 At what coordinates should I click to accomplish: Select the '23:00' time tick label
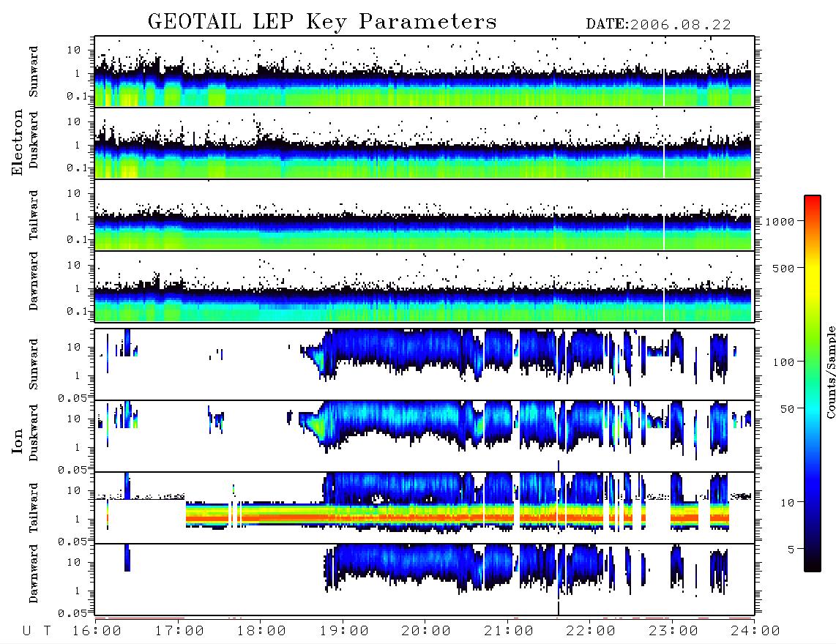(x=674, y=632)
